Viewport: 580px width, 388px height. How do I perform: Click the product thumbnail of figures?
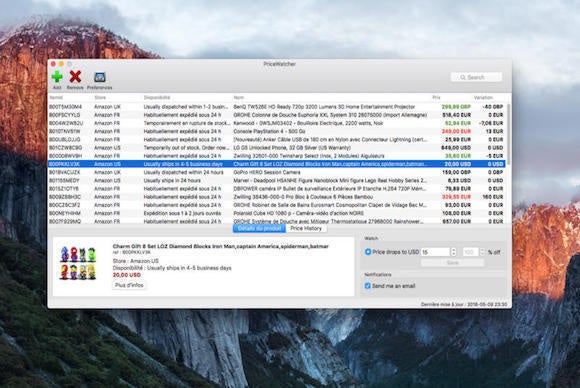(78, 263)
